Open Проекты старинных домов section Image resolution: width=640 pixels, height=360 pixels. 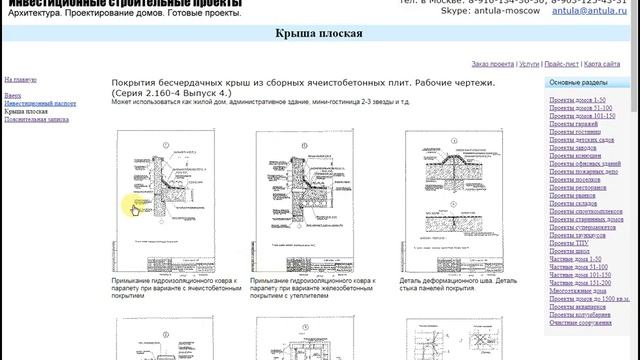586,220
